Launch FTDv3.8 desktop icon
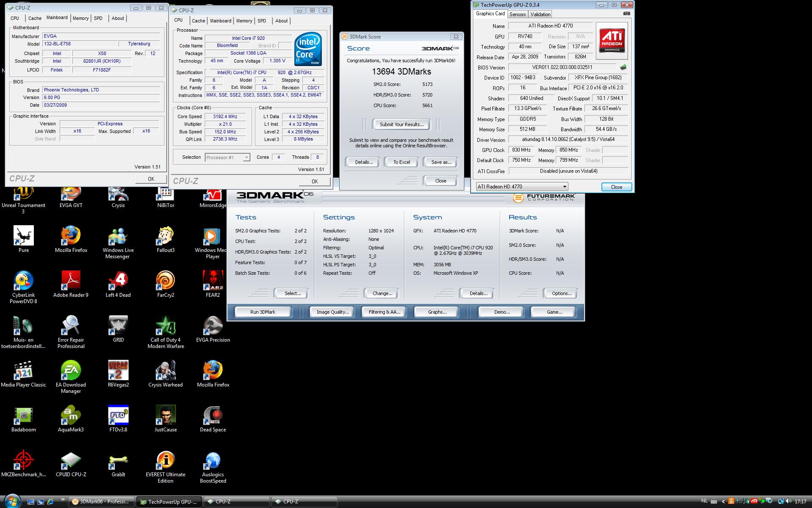The width and height of the screenshot is (812, 508). coord(118,419)
